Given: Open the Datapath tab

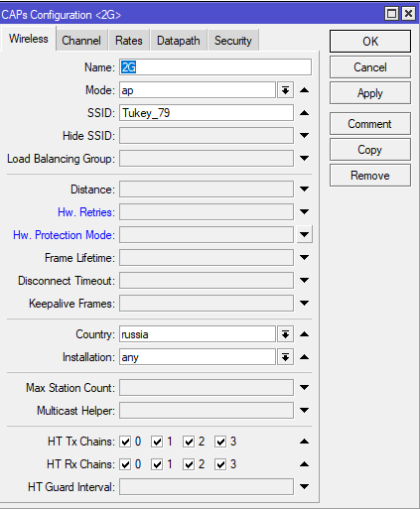Looking at the screenshot, I should coord(179,41).
